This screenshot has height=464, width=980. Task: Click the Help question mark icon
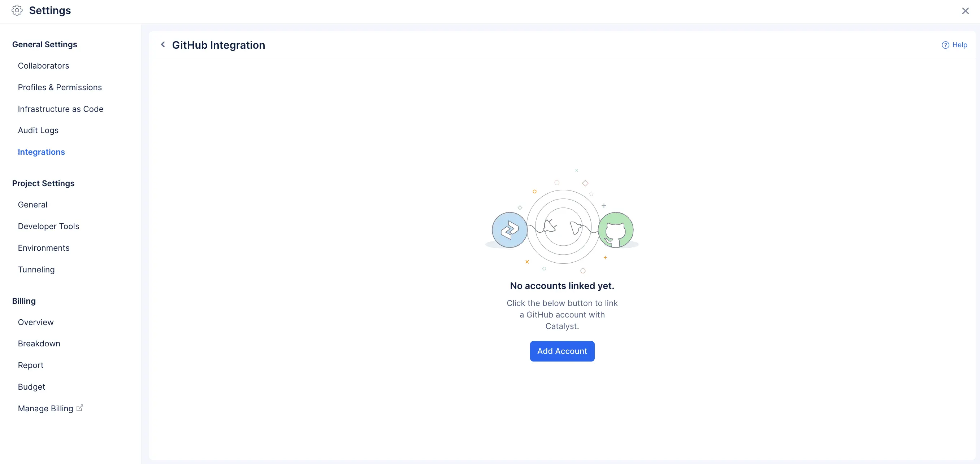pos(945,45)
